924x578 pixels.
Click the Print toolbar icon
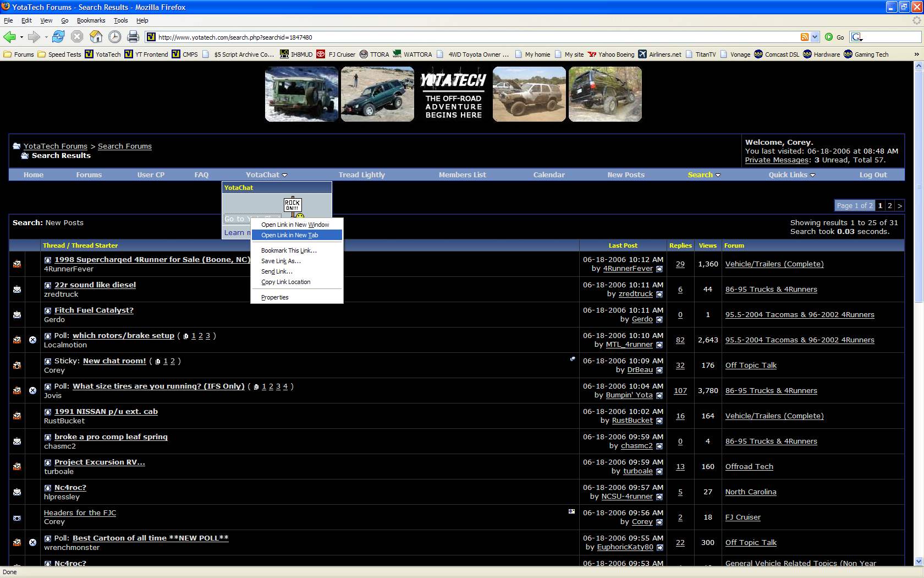133,37
